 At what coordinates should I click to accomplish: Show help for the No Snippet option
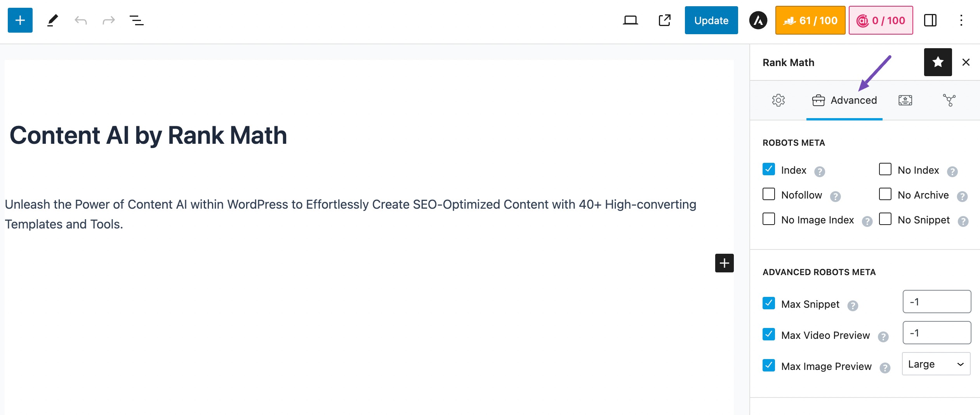coord(963,221)
